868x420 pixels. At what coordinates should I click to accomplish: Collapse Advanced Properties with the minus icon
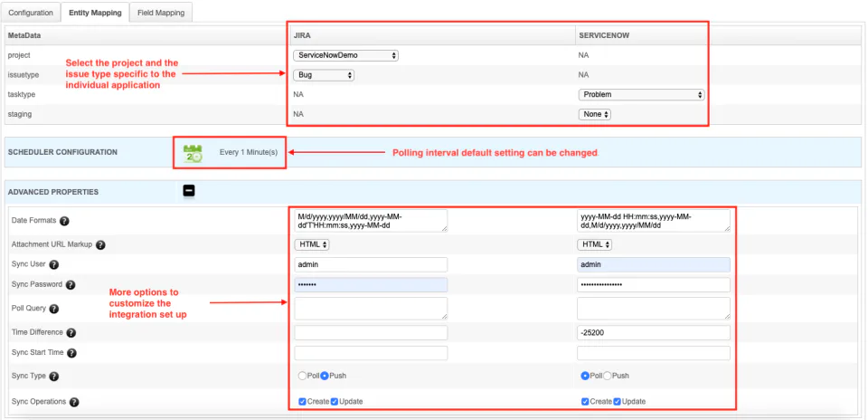tap(189, 191)
